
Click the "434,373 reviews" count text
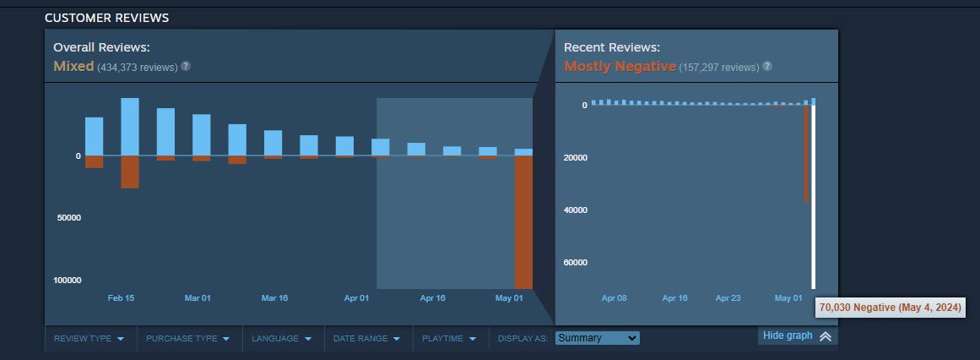138,67
